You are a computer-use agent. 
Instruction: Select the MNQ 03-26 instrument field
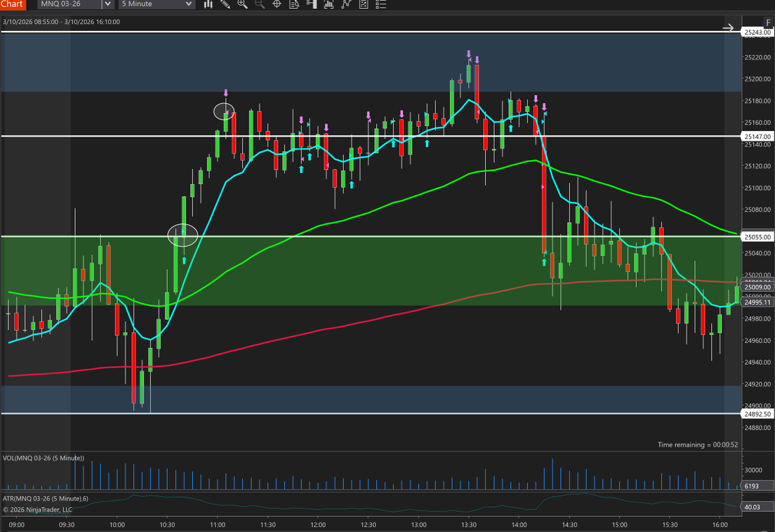pos(70,4)
